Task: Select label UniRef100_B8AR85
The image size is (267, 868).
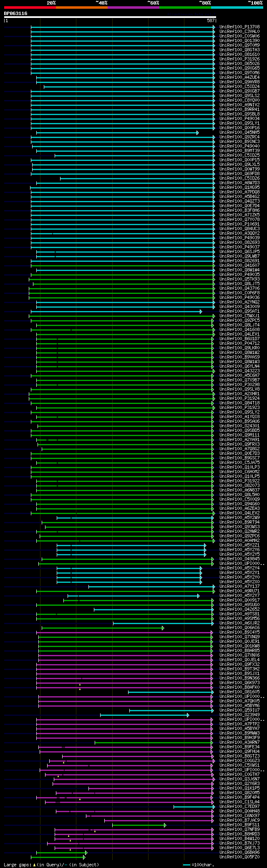Action: coord(239,651)
